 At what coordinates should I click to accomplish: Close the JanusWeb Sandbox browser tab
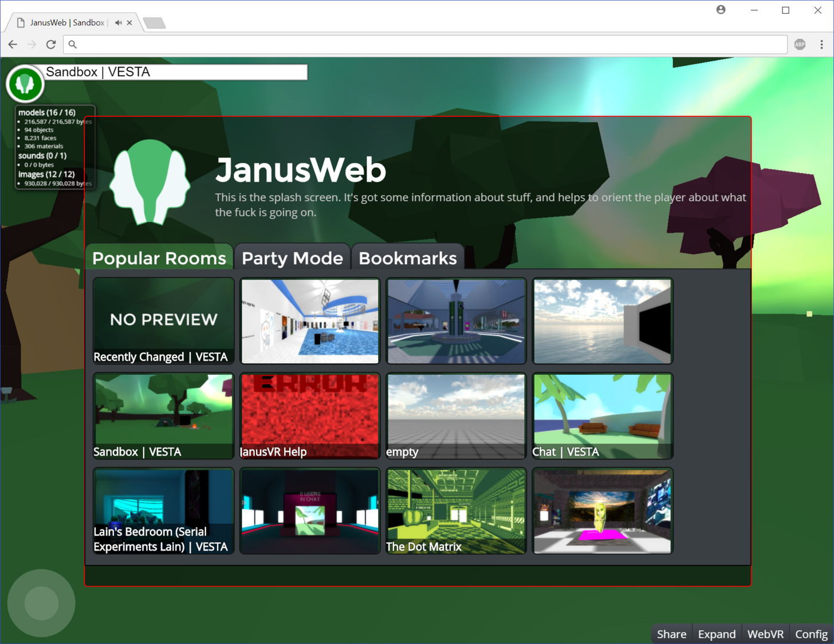point(129,22)
